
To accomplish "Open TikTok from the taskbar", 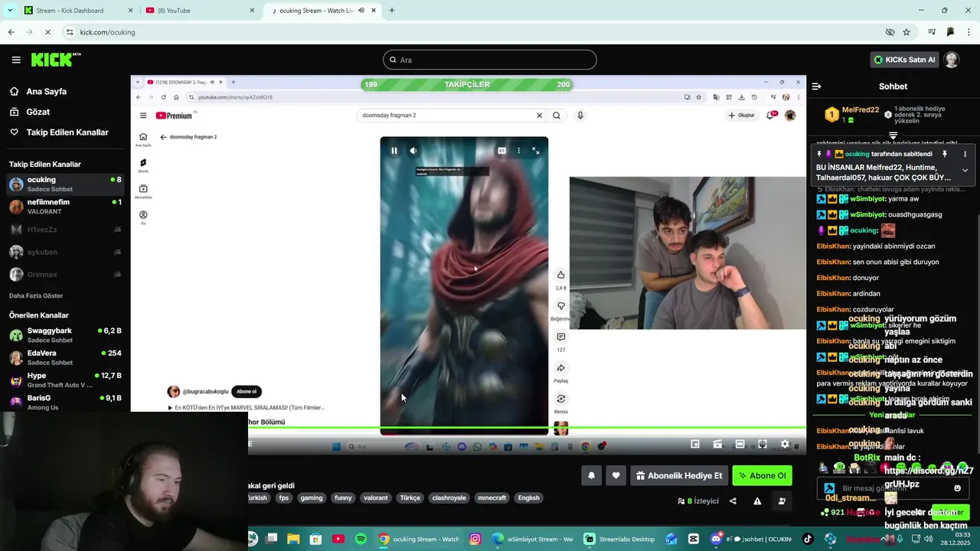I will pyautogui.click(x=807, y=539).
